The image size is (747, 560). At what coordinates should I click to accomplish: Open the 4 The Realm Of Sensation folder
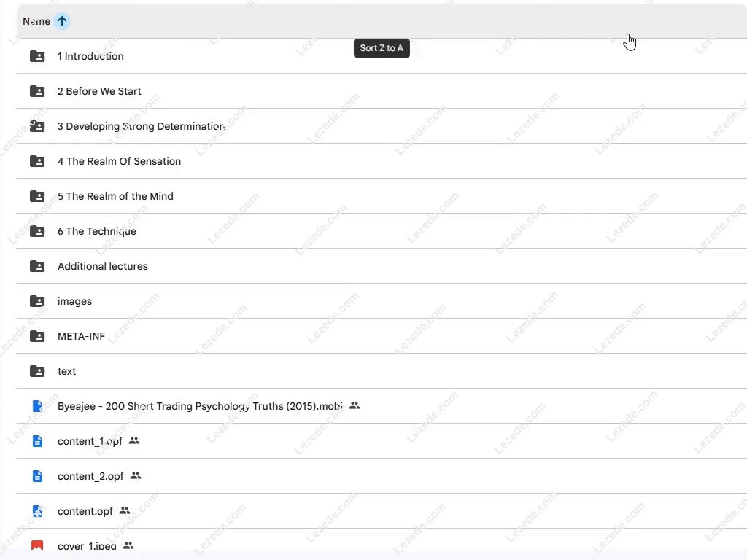coord(119,161)
